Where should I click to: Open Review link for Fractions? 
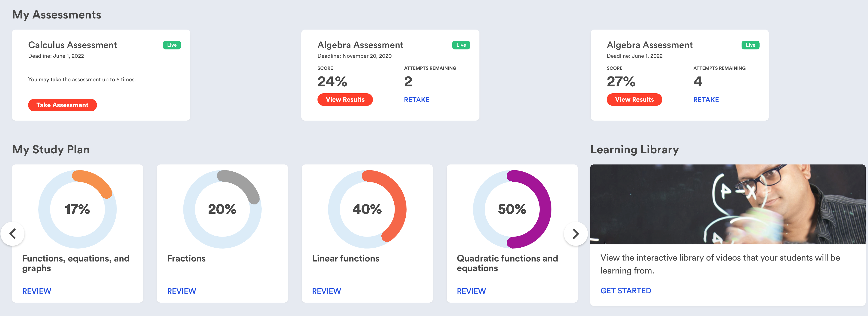tap(182, 291)
